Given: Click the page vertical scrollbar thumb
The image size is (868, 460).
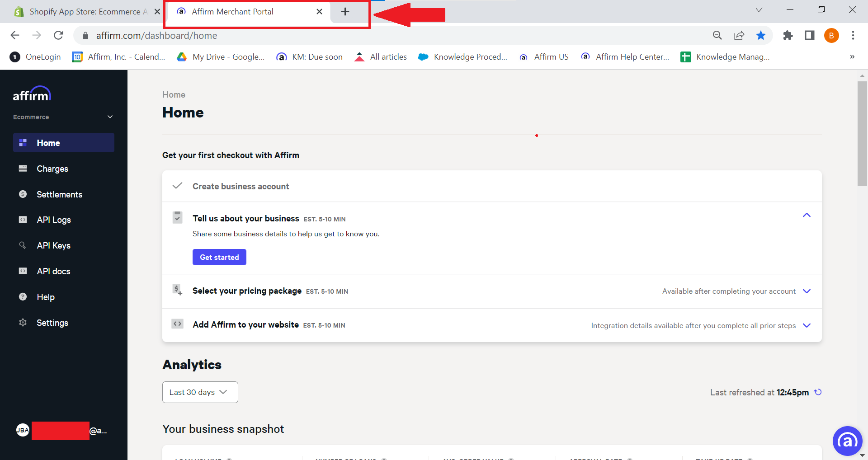Looking at the screenshot, I should pos(863,134).
